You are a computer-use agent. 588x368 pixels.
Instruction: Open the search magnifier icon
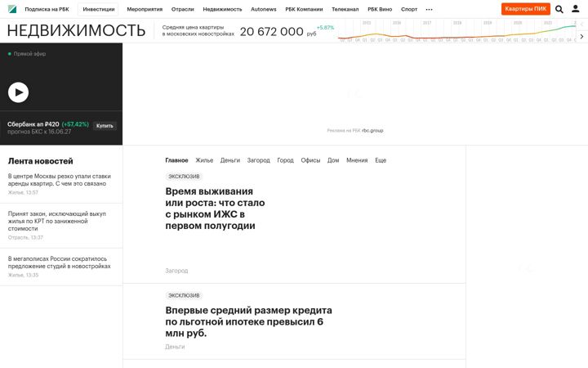[559, 9]
